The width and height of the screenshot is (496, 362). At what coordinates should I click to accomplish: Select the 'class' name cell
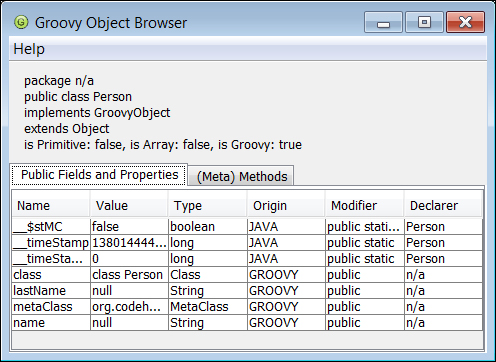[51, 275]
